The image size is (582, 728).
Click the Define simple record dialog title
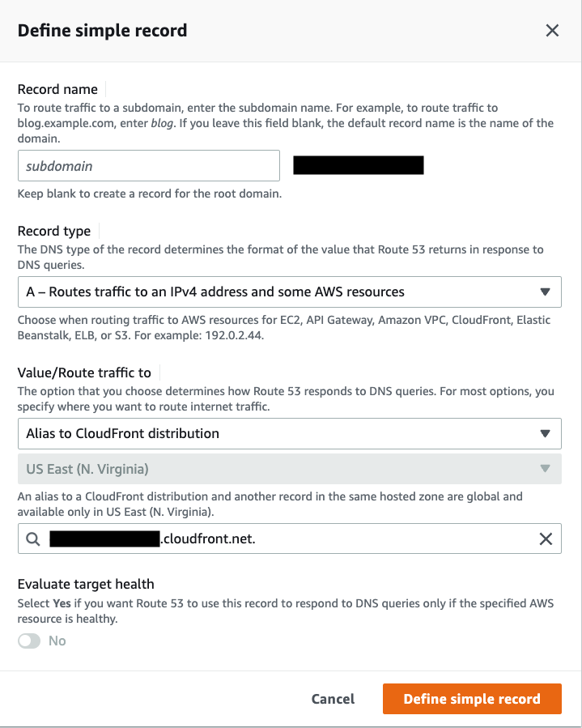tap(102, 31)
